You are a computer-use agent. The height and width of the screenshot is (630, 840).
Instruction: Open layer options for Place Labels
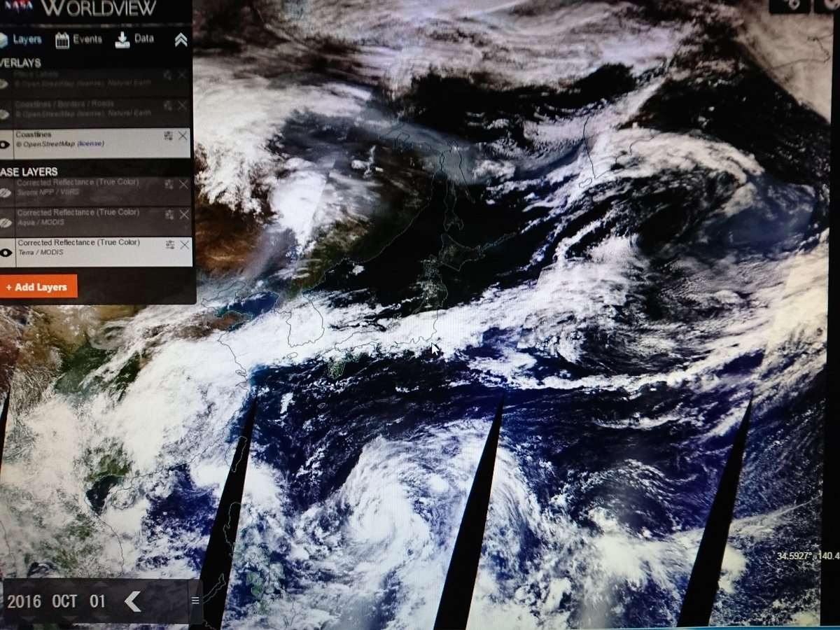point(168,75)
